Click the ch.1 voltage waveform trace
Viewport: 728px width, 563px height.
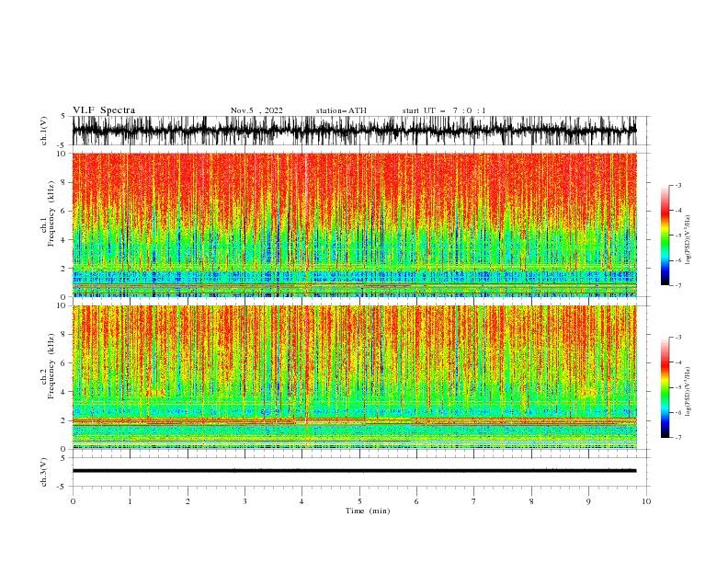tap(354, 131)
